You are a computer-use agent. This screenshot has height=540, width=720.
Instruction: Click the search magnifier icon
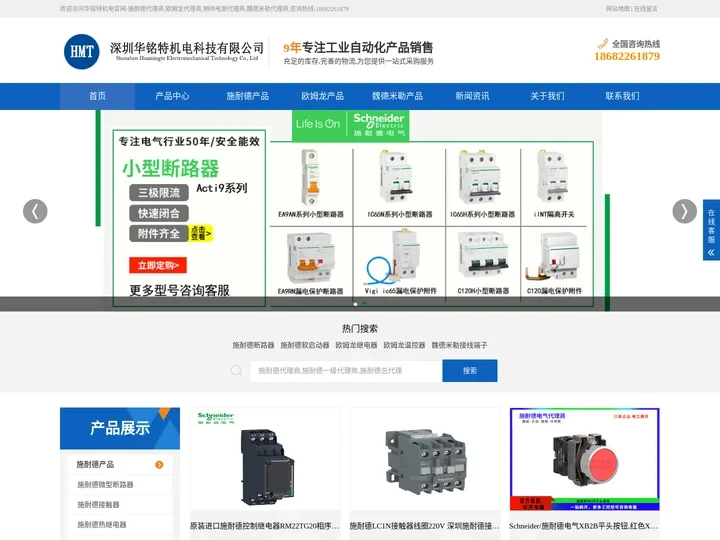point(236,370)
